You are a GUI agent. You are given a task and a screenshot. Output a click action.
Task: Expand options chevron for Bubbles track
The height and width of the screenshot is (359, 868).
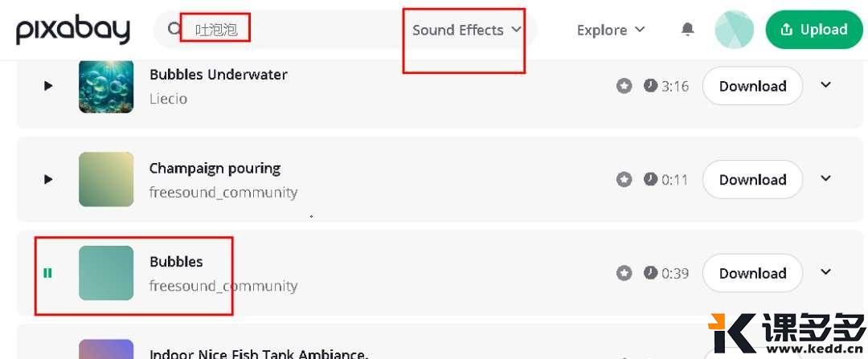825,272
